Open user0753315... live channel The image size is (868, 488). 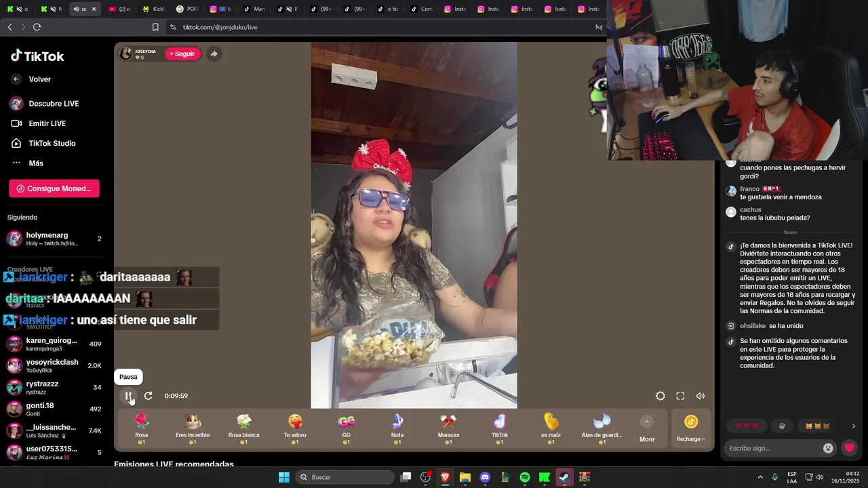click(x=54, y=452)
